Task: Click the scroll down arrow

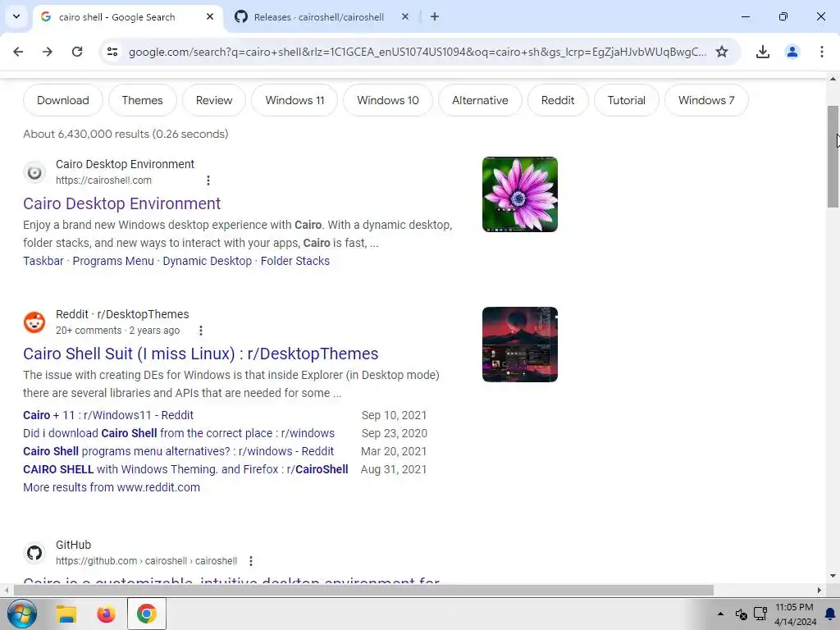Action: [x=833, y=576]
